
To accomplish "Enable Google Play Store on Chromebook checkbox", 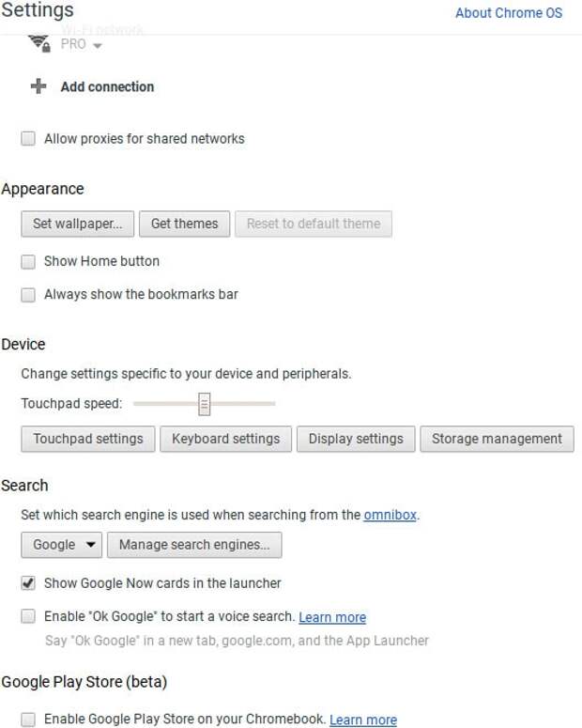I will coord(28,720).
